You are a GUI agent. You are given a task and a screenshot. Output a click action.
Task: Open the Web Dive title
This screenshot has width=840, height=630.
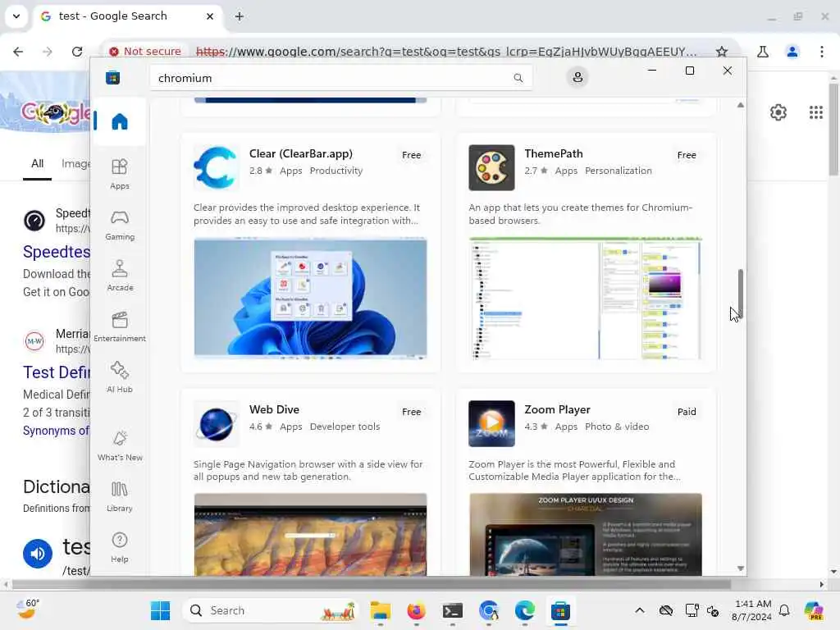pos(274,410)
